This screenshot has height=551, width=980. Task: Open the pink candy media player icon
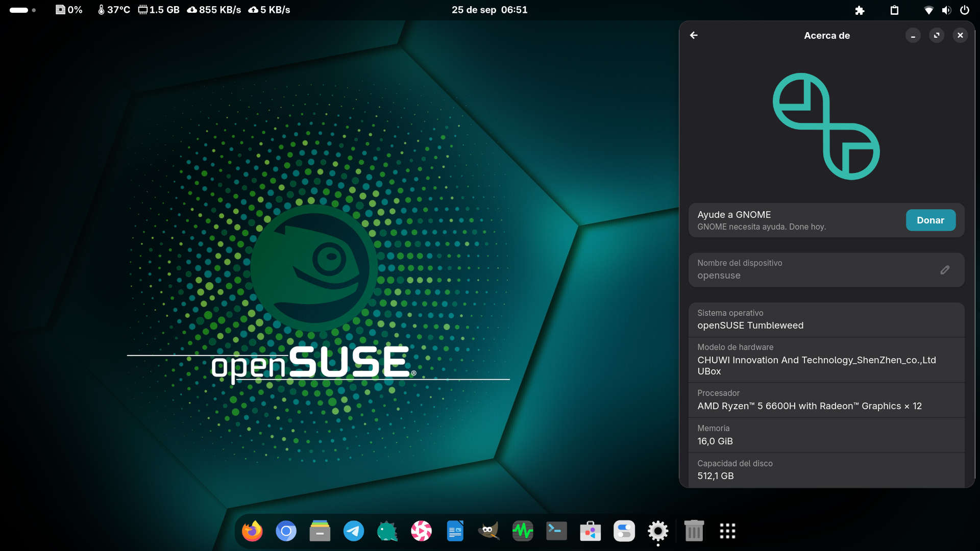pos(421,531)
